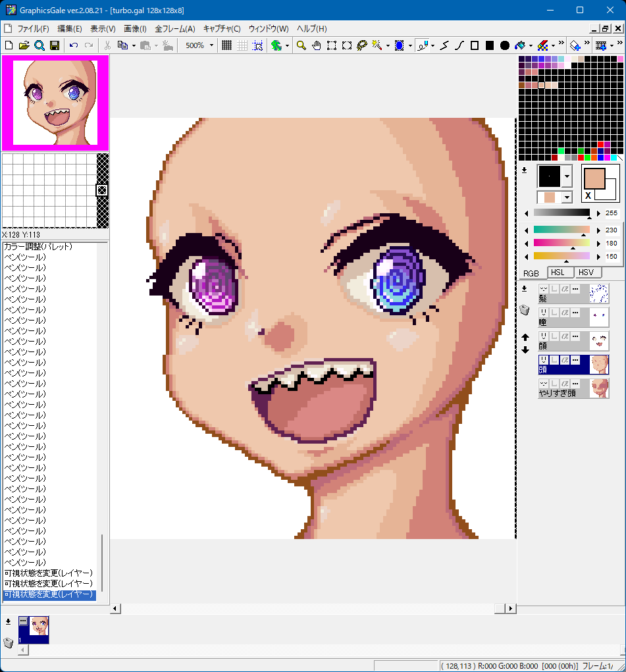This screenshot has width=626, height=672.
Task: Select the hand (pan) tool
Action: [316, 45]
